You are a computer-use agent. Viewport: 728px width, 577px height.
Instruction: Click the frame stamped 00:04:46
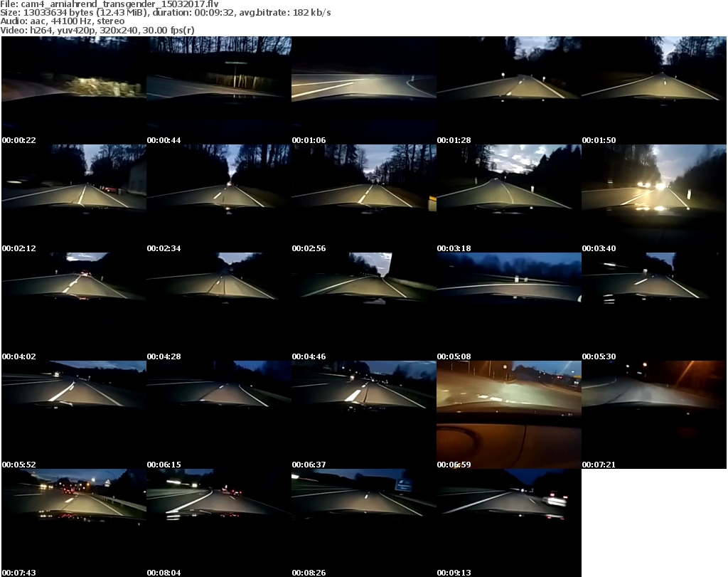click(364, 307)
